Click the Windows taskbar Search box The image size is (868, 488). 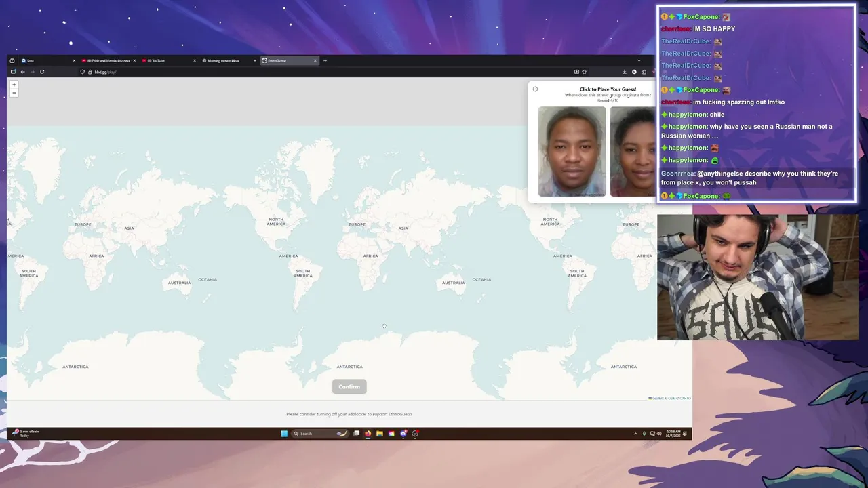click(319, 434)
